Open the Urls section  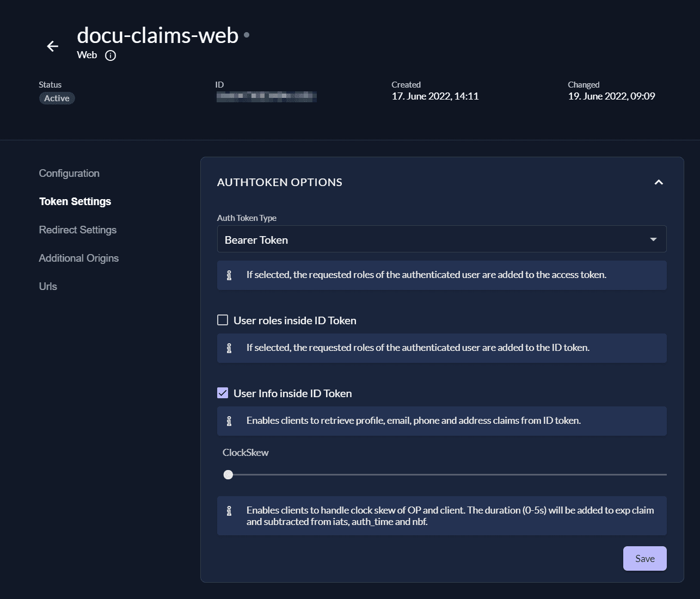[48, 287]
